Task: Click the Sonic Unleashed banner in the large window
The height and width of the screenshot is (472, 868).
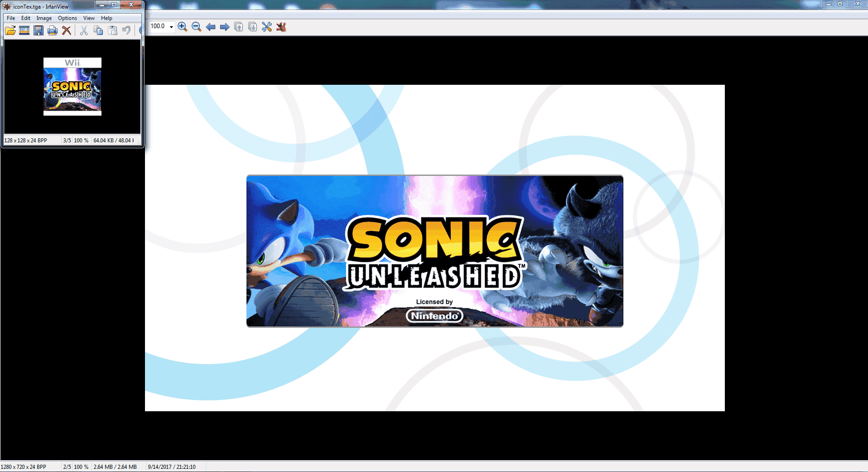Action: [x=435, y=251]
